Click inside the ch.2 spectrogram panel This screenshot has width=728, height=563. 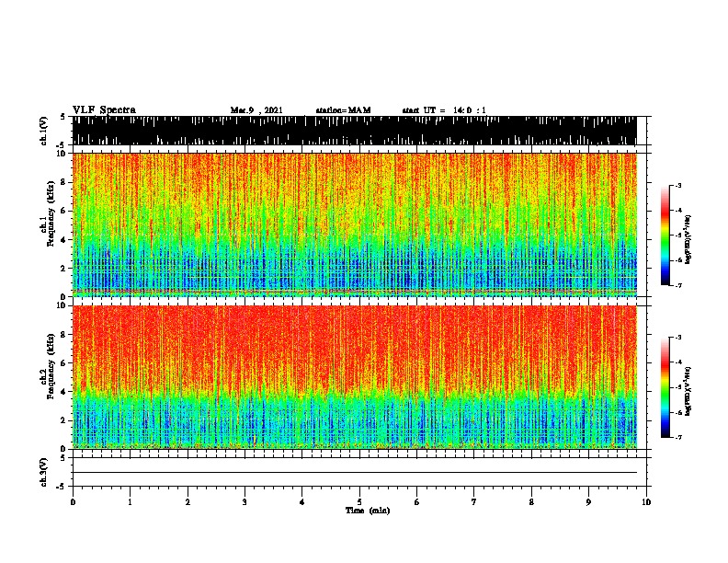pos(354,377)
